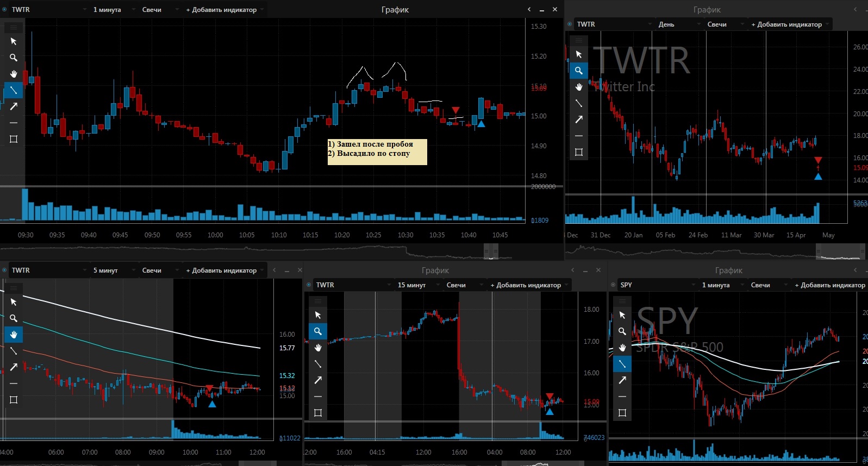Select hand pan tool in TWTR 1-minute chart
This screenshot has height=466, width=868.
[14, 74]
